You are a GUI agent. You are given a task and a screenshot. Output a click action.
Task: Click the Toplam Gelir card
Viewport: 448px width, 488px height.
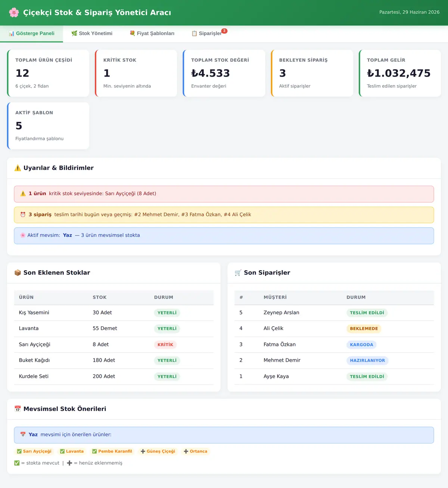[x=400, y=73]
